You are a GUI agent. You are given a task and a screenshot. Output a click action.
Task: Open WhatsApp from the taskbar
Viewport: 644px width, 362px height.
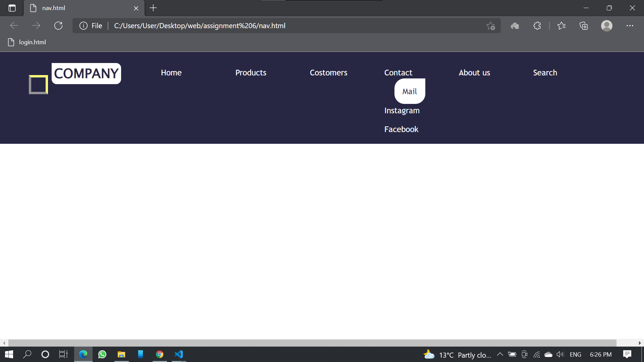[102, 354]
